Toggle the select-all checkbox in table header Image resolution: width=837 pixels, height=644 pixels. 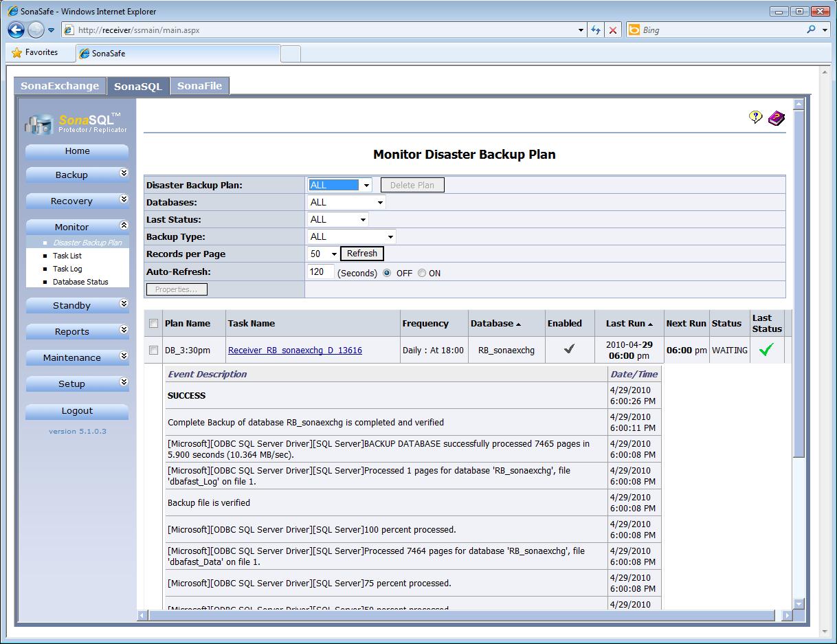tap(154, 324)
